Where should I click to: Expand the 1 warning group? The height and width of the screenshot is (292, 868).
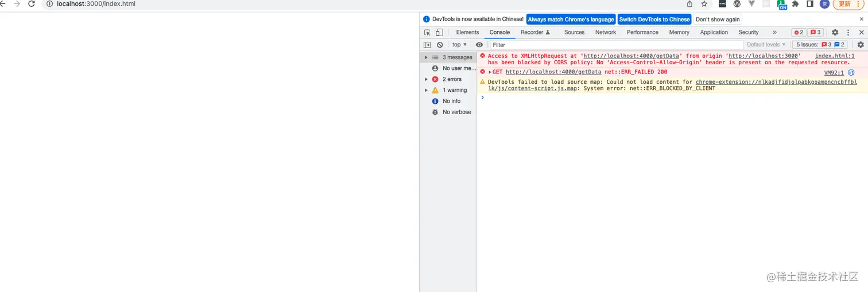pos(426,90)
